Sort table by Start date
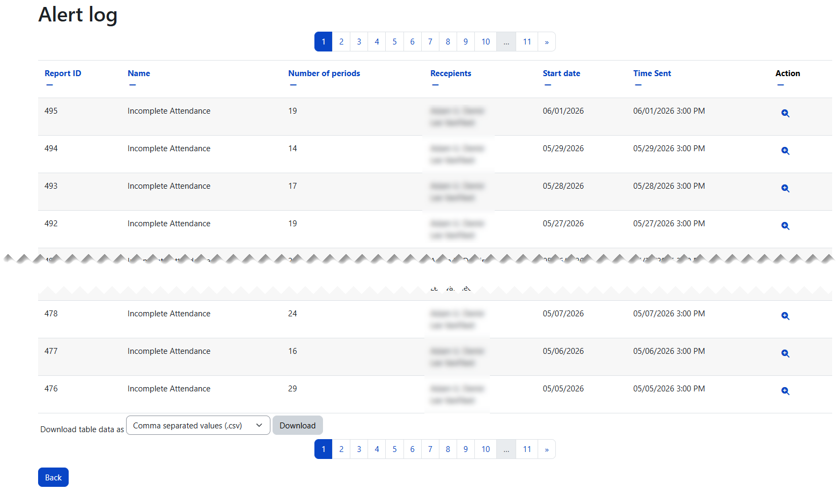 [561, 73]
